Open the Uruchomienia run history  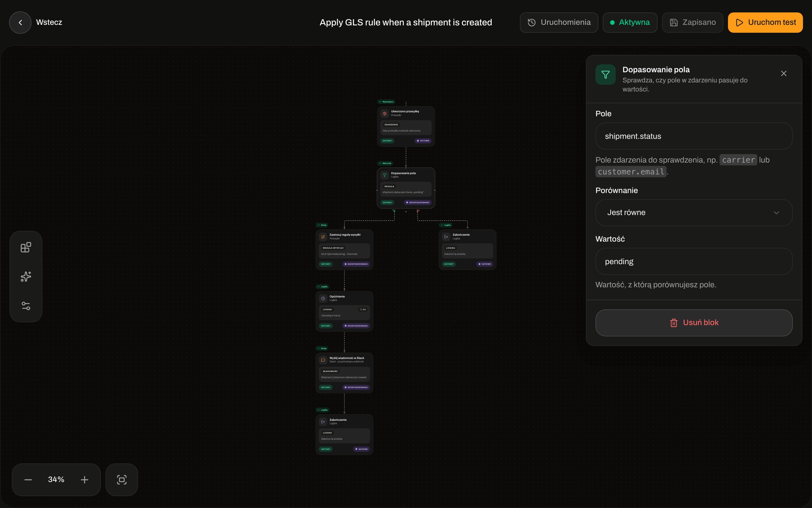[559, 23]
